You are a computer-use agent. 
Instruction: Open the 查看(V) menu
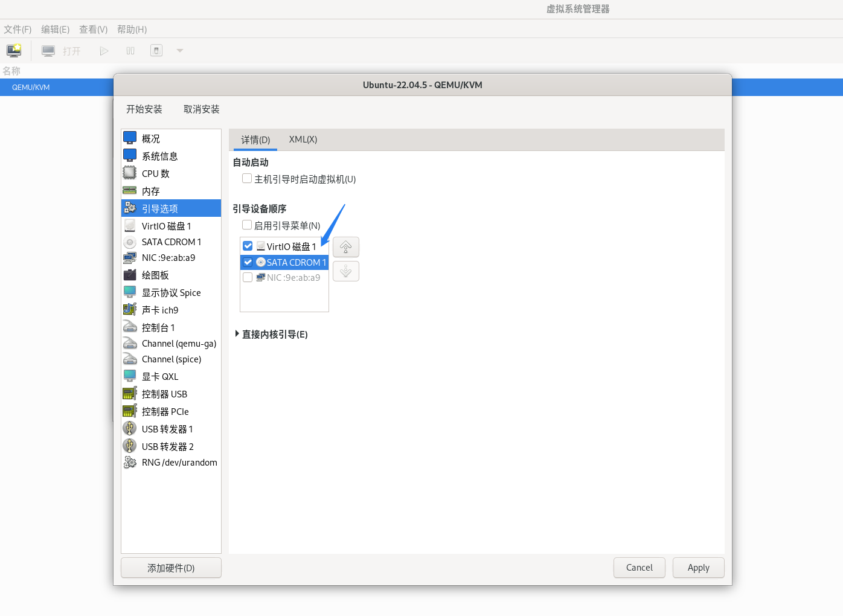point(93,30)
